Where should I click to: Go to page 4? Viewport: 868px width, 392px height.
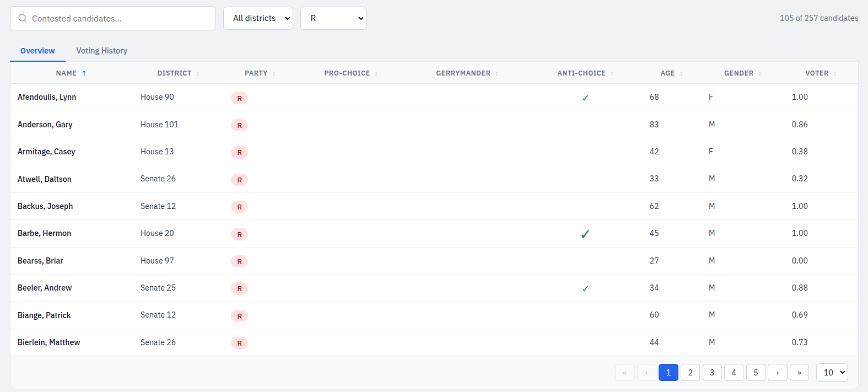tap(734, 373)
